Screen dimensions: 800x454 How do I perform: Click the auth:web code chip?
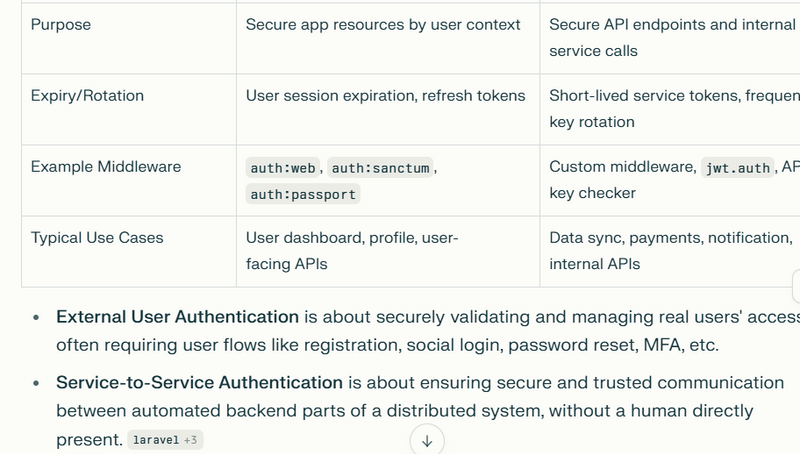pos(282,168)
